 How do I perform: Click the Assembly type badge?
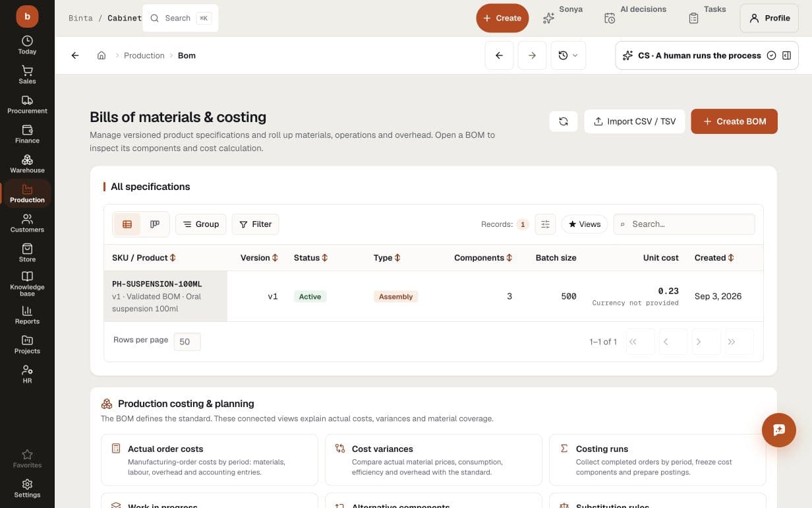(x=395, y=297)
